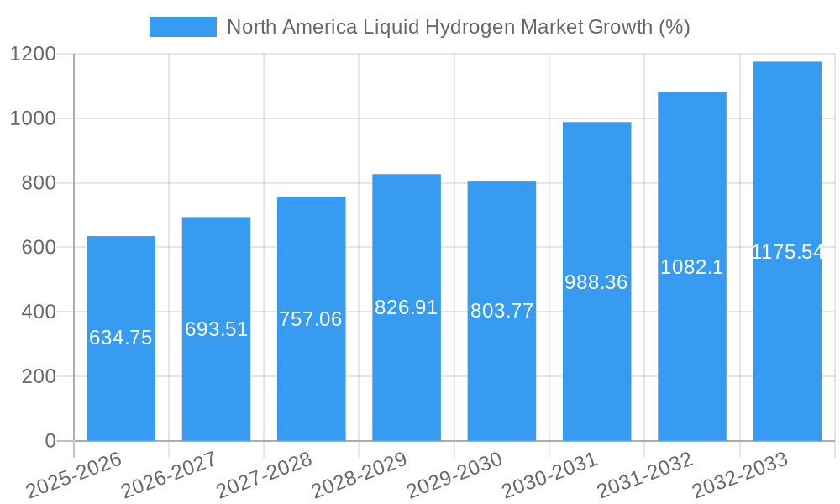Toggle the North America Liquid Hydrogen Market Growth legend label
The width and height of the screenshot is (840, 504).
click(458, 27)
